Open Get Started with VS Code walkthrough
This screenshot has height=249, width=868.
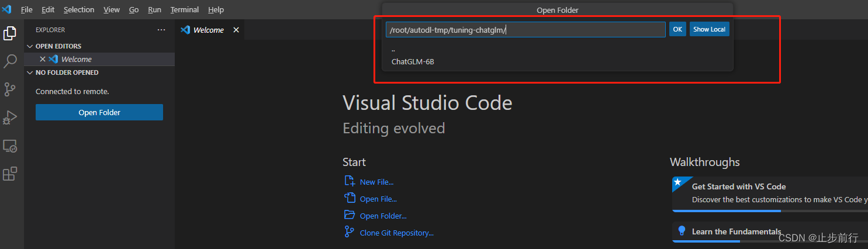(770, 193)
